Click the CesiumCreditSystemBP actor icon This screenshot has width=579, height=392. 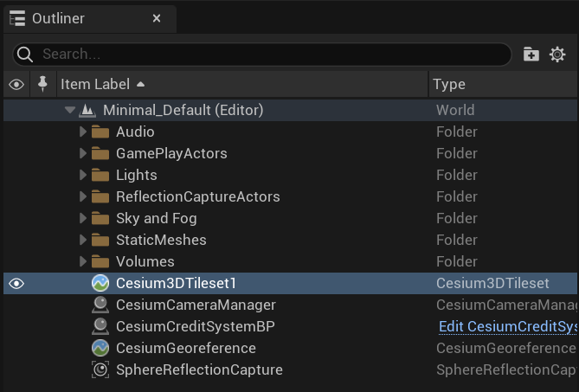(100, 327)
